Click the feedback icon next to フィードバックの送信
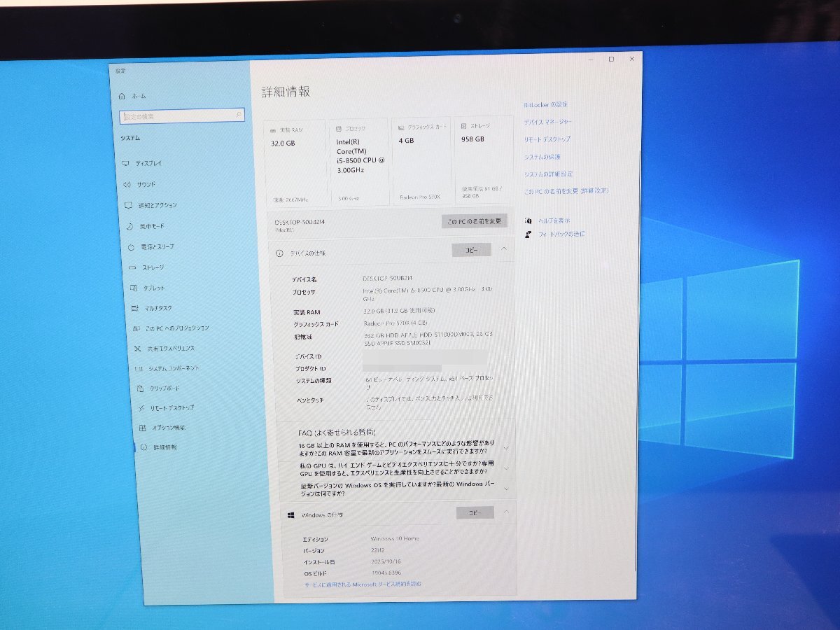This screenshot has width=840, height=630. [x=528, y=234]
